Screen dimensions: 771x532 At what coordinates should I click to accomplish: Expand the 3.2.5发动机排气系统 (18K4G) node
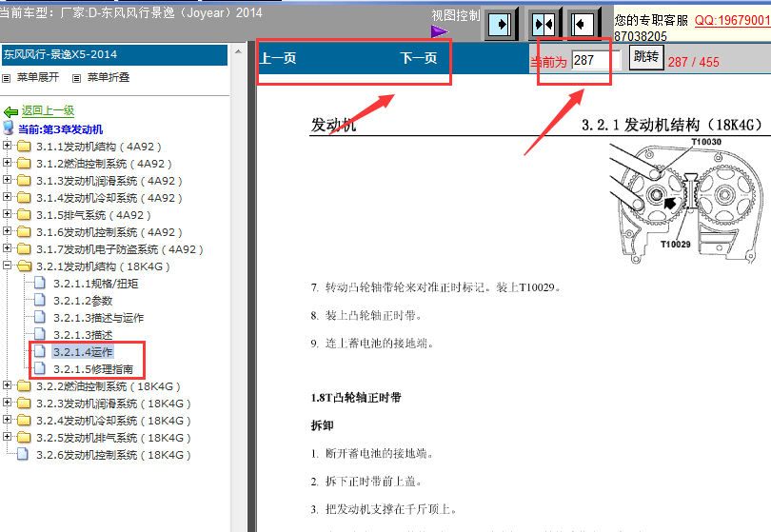point(7,437)
